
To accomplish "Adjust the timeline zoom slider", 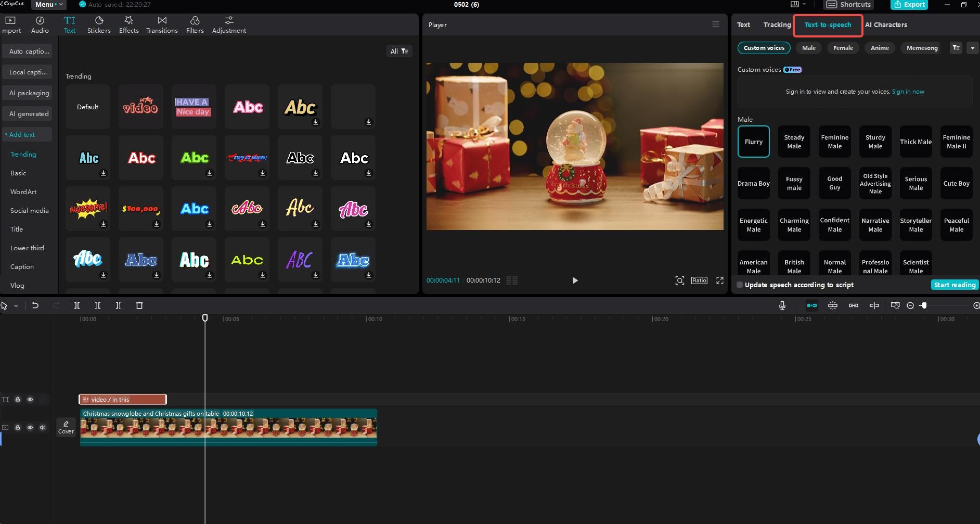I will click(x=924, y=305).
